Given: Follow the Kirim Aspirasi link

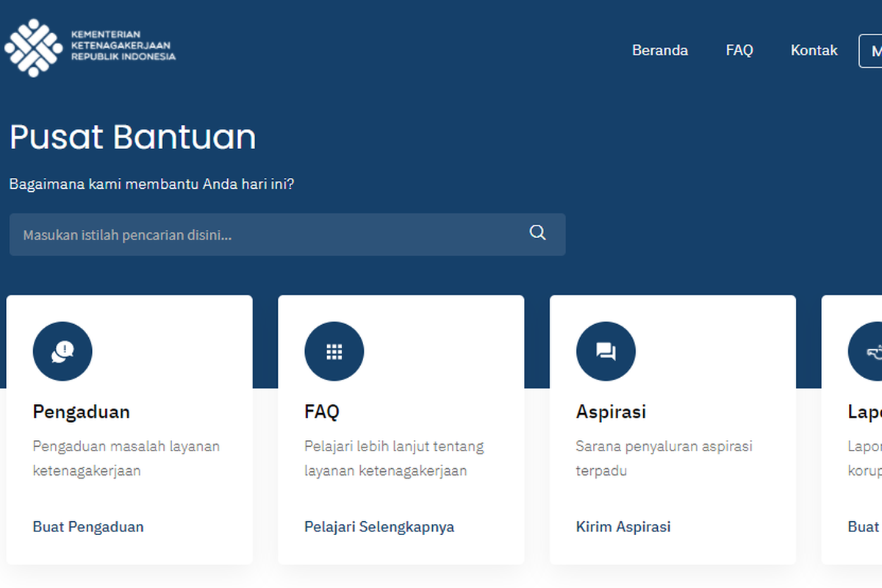Looking at the screenshot, I should 623,527.
